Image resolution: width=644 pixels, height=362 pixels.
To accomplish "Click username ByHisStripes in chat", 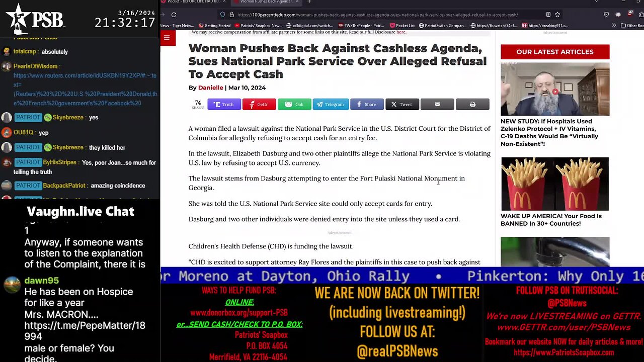I will click(59, 163).
